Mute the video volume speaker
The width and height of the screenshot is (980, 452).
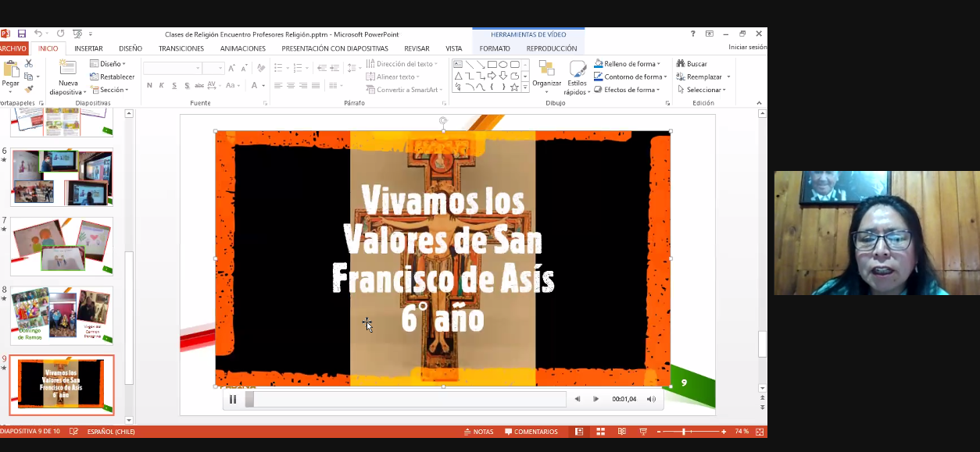point(651,399)
